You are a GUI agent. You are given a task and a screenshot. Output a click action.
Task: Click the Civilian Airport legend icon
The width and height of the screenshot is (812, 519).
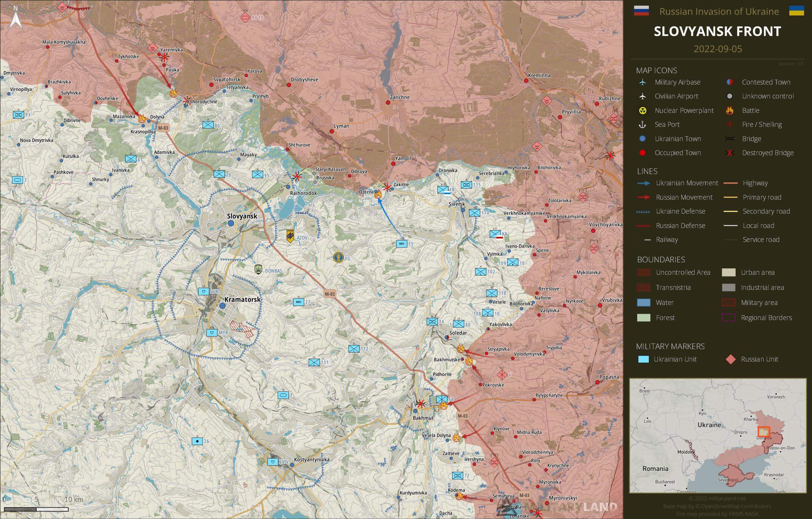642,96
